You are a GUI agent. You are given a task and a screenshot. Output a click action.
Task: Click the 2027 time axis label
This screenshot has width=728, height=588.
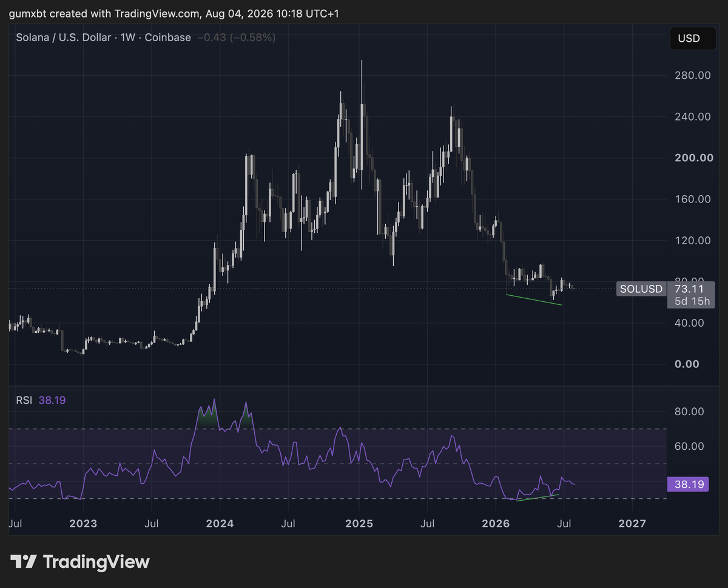pyautogui.click(x=632, y=523)
